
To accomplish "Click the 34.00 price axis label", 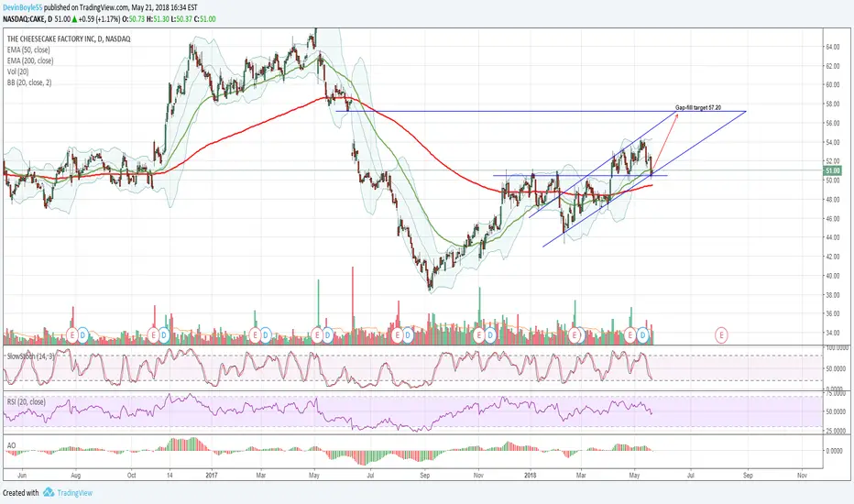I will [832, 333].
